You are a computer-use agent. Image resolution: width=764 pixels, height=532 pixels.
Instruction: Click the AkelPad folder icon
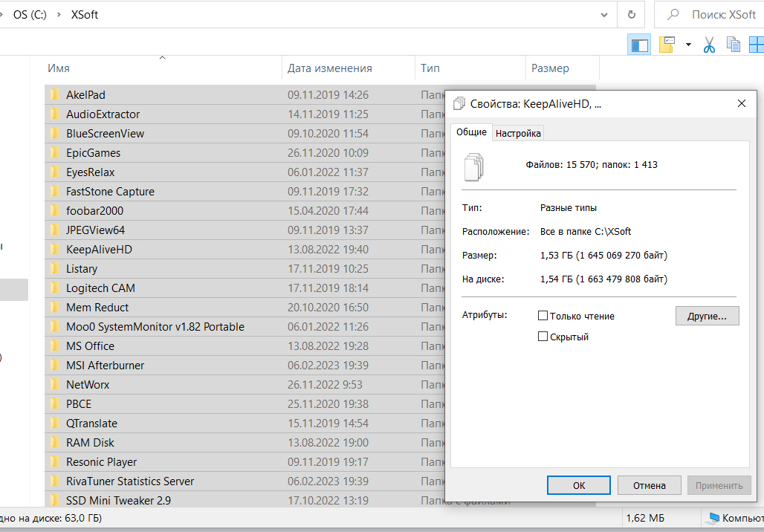pyautogui.click(x=55, y=94)
